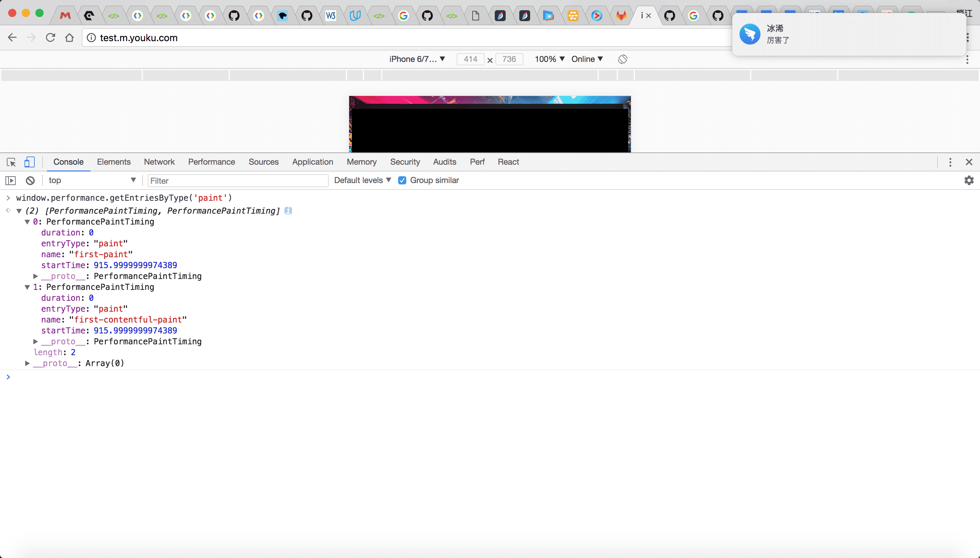Screen dimensions: 980x558
Task: Click the console Filter input field
Action: point(238,181)
